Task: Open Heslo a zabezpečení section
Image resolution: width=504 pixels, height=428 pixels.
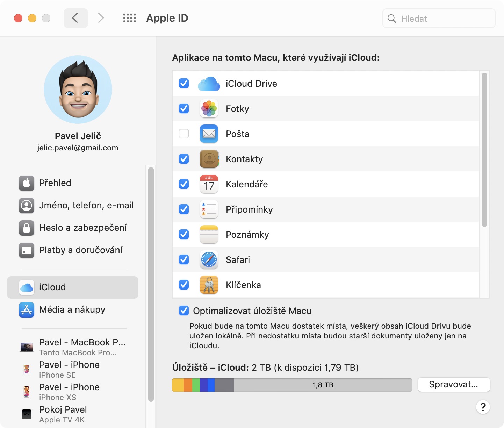Action: (82, 228)
